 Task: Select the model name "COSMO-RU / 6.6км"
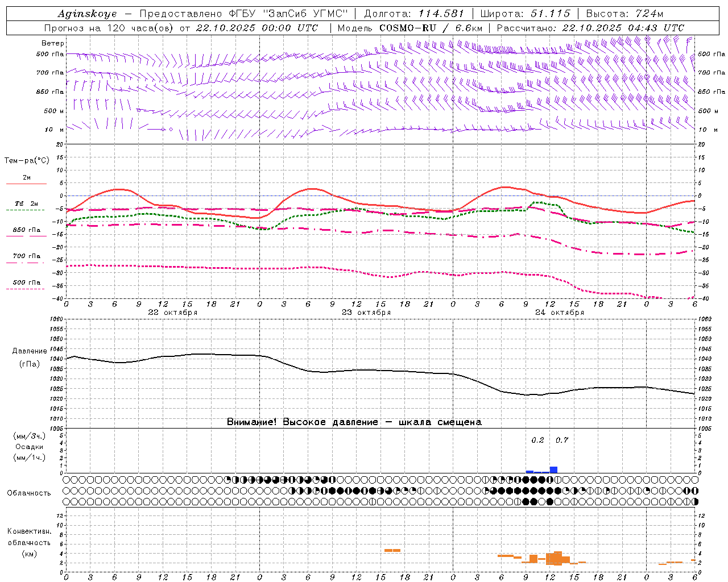pos(431,28)
